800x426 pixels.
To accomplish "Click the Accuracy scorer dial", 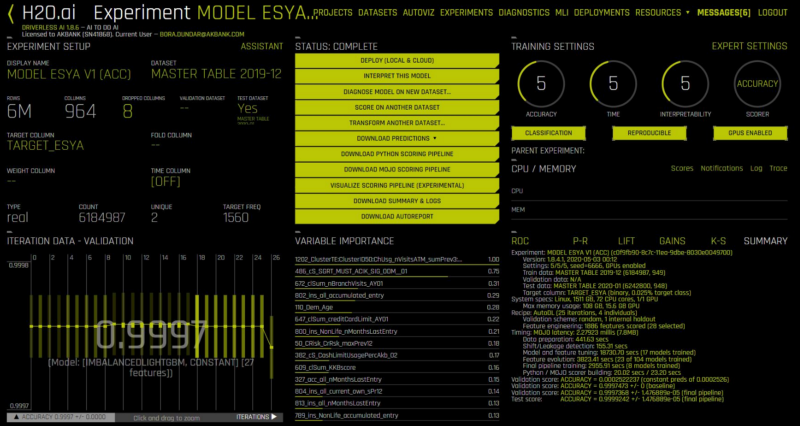I will point(757,84).
